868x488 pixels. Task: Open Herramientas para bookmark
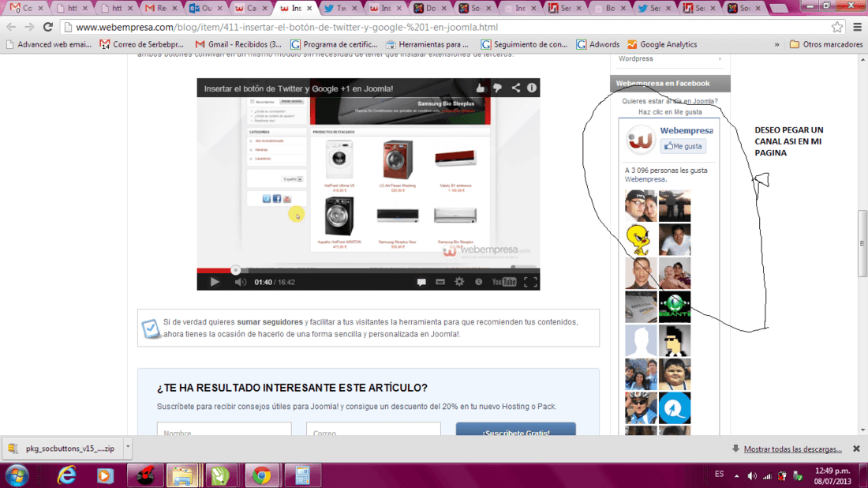(x=428, y=44)
